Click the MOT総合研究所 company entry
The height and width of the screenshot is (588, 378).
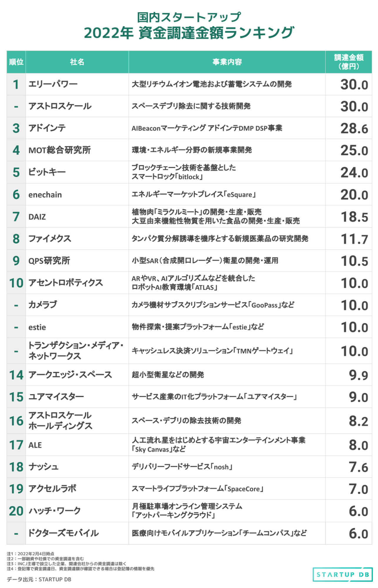pos(59,150)
